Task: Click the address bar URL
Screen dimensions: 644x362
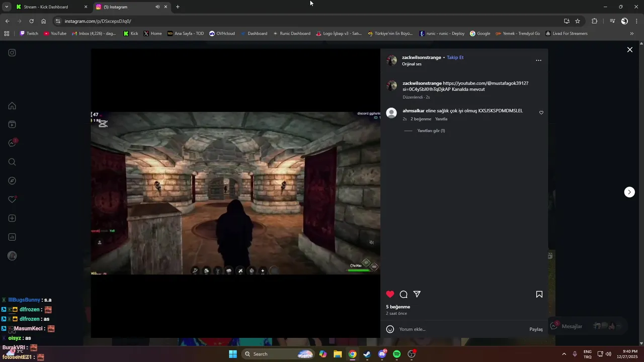Action: click(x=98, y=21)
